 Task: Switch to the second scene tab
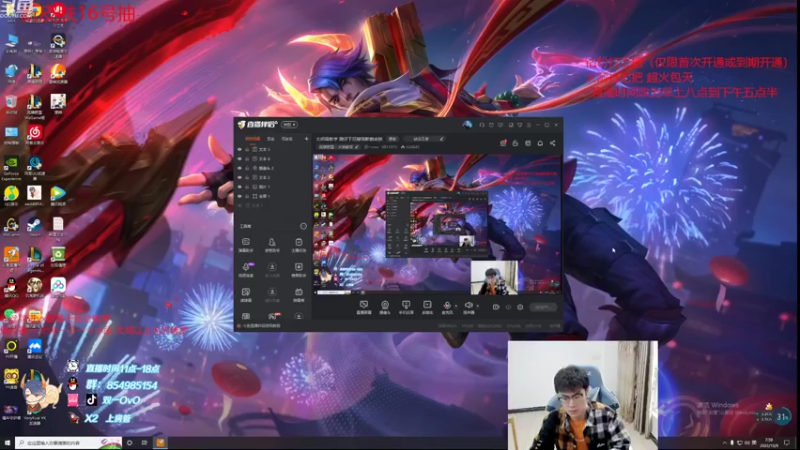pyautogui.click(x=270, y=139)
